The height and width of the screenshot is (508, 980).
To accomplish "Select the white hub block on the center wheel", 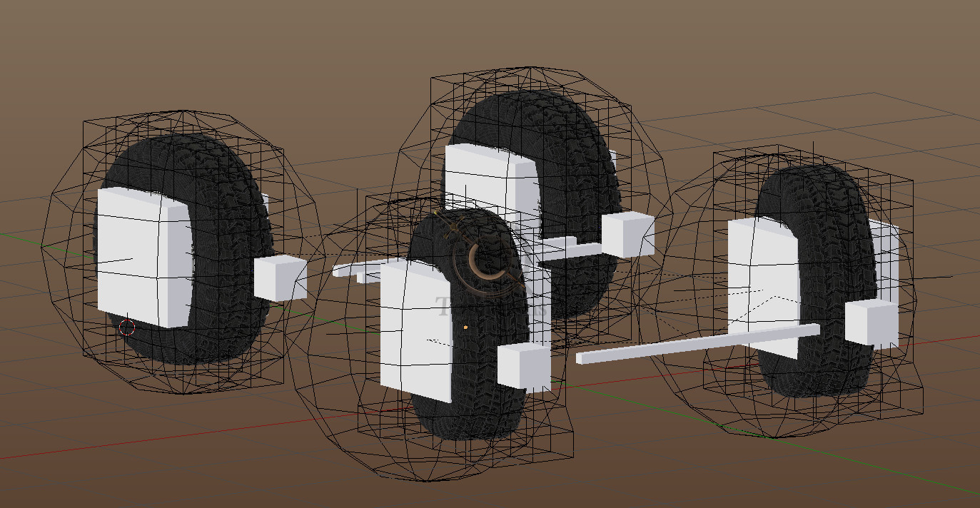I will pyautogui.click(x=414, y=328).
